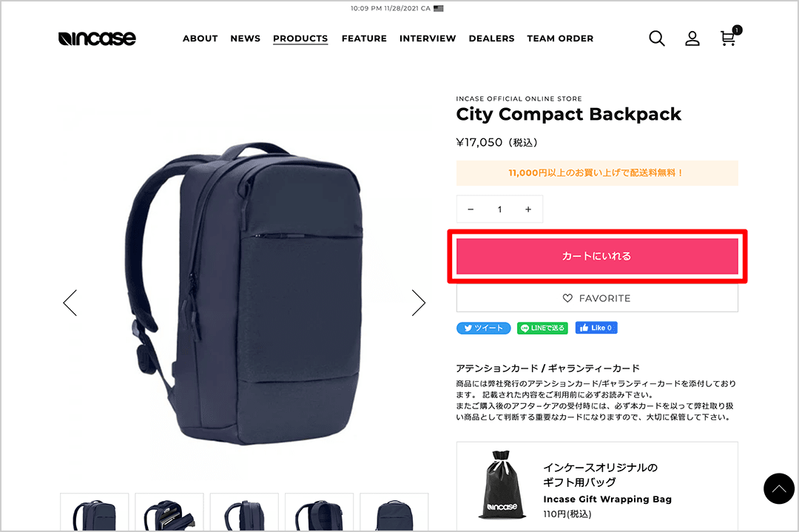Viewport: 799px width, 532px height.
Task: Click the Incase logo
Action: click(x=98, y=38)
